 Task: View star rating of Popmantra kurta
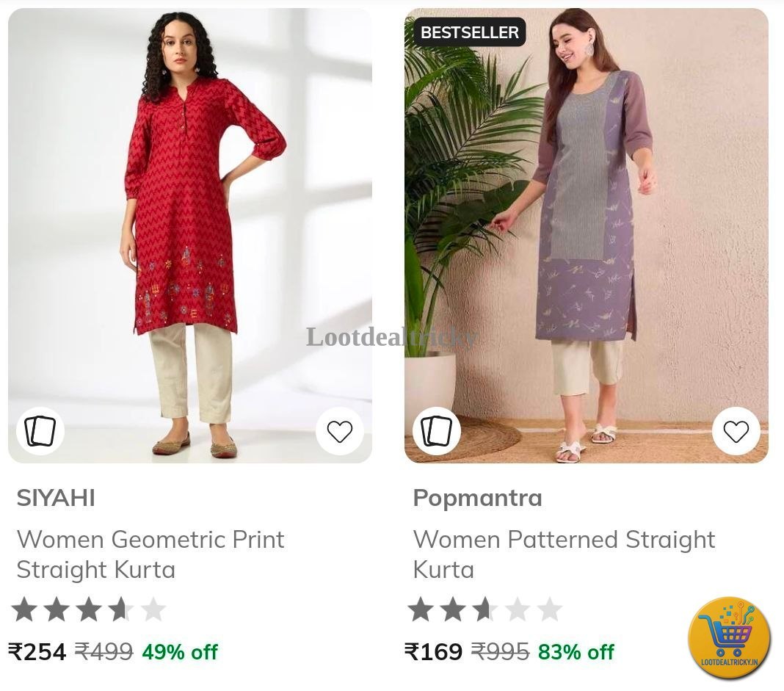click(x=485, y=609)
